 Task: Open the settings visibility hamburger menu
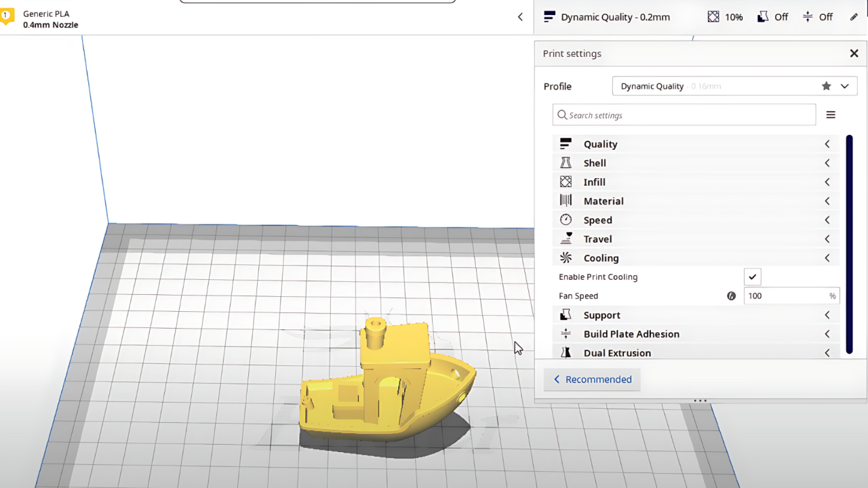click(831, 115)
